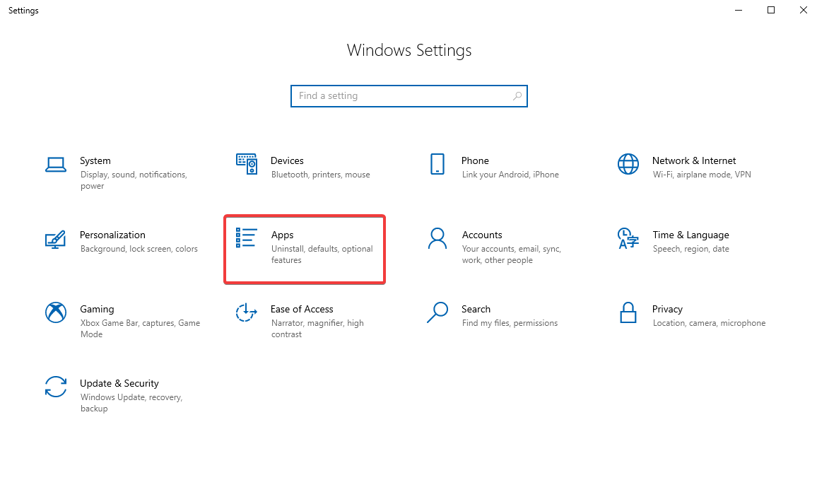Open Update & Security settings
This screenshot has height=504, width=817.
click(56, 387)
